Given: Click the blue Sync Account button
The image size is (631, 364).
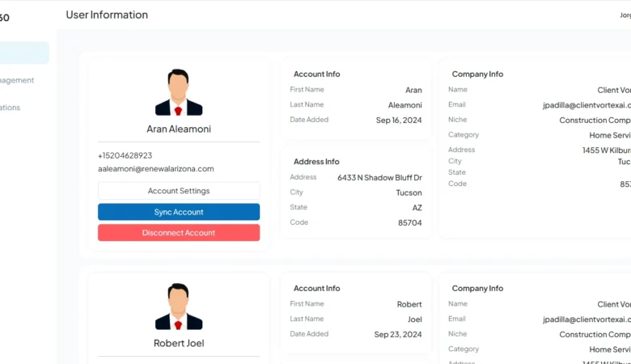Looking at the screenshot, I should click(x=179, y=212).
